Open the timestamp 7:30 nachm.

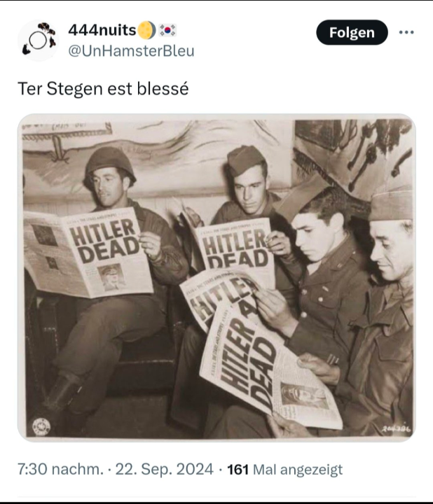point(60,469)
